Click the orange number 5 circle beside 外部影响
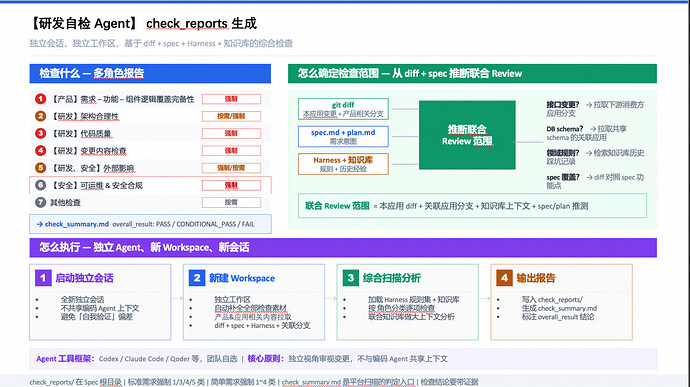 [40, 168]
